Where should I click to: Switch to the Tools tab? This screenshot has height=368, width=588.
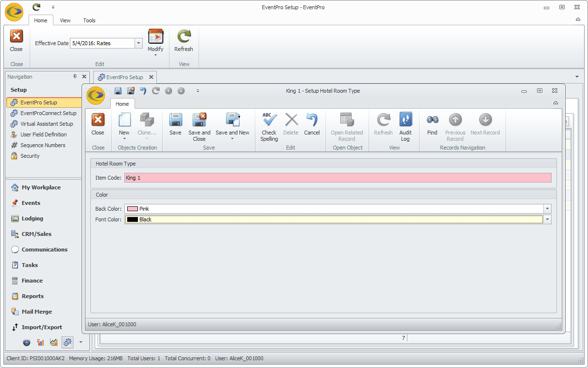tap(89, 20)
